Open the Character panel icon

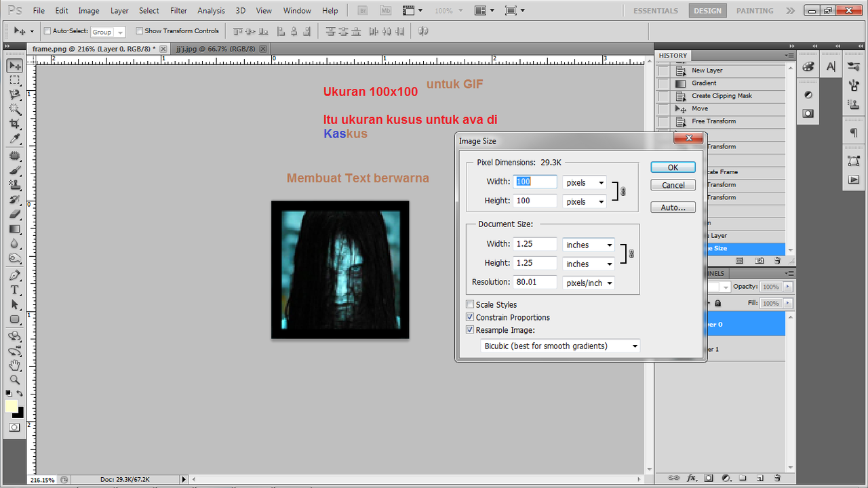[x=829, y=66]
